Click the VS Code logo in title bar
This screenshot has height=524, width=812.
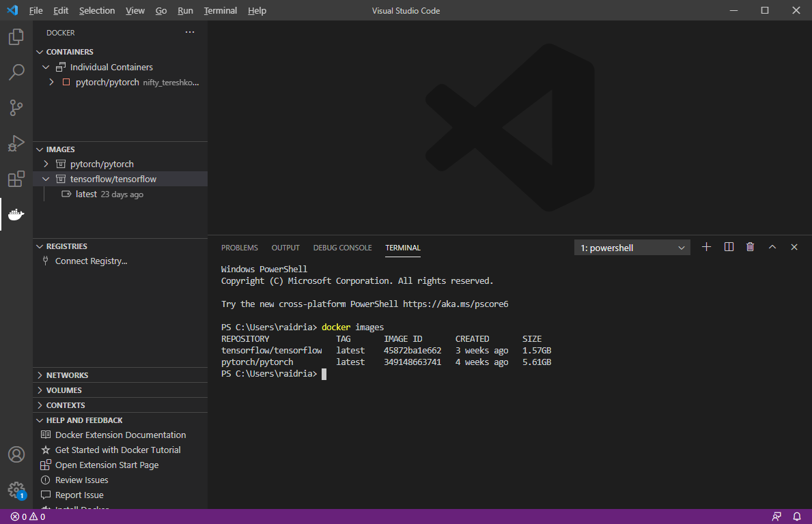12,10
